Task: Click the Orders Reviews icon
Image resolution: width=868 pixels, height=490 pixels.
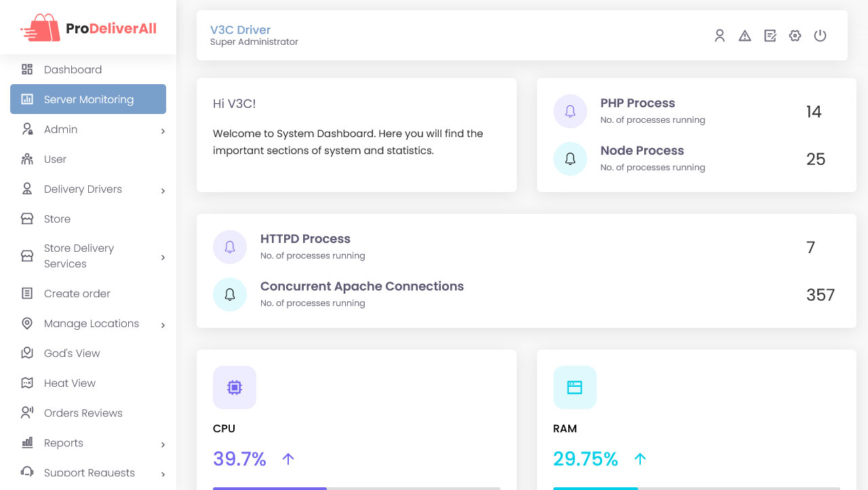Action: 27,413
